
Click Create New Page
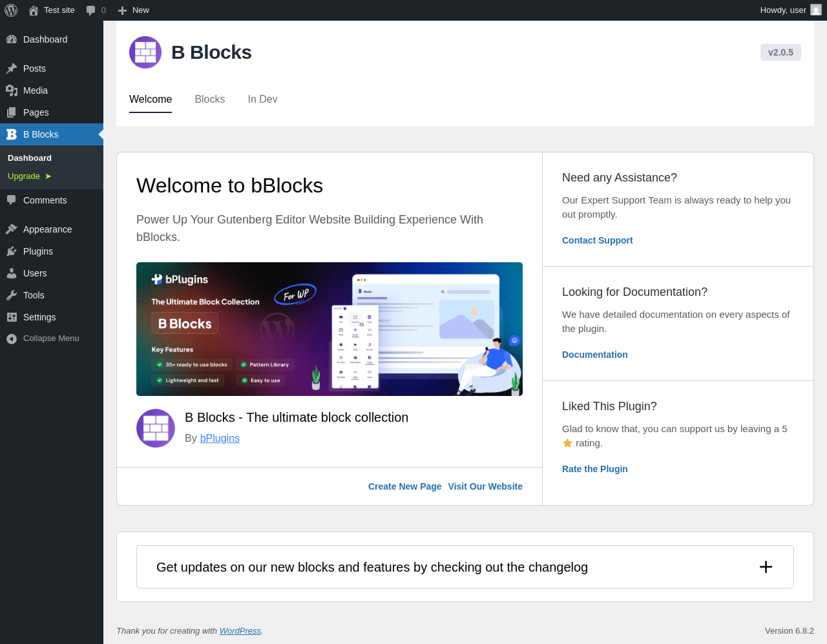404,486
